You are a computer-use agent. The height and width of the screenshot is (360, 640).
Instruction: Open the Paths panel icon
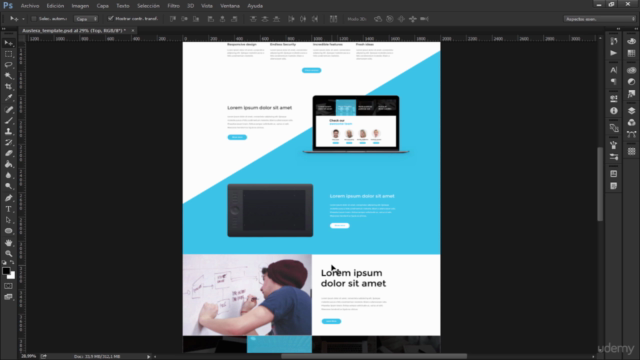point(631,134)
